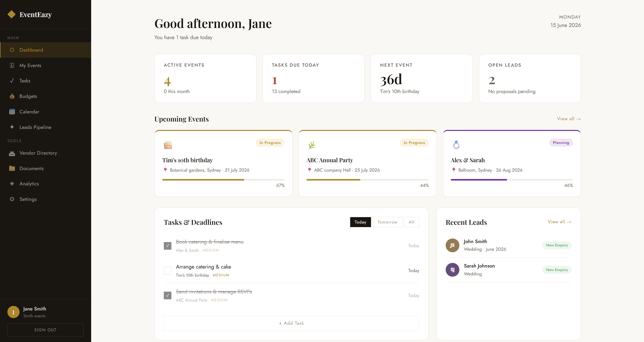The height and width of the screenshot is (342, 644).
Task: Uncheck Book catering & finalise menu task
Action: tap(168, 246)
